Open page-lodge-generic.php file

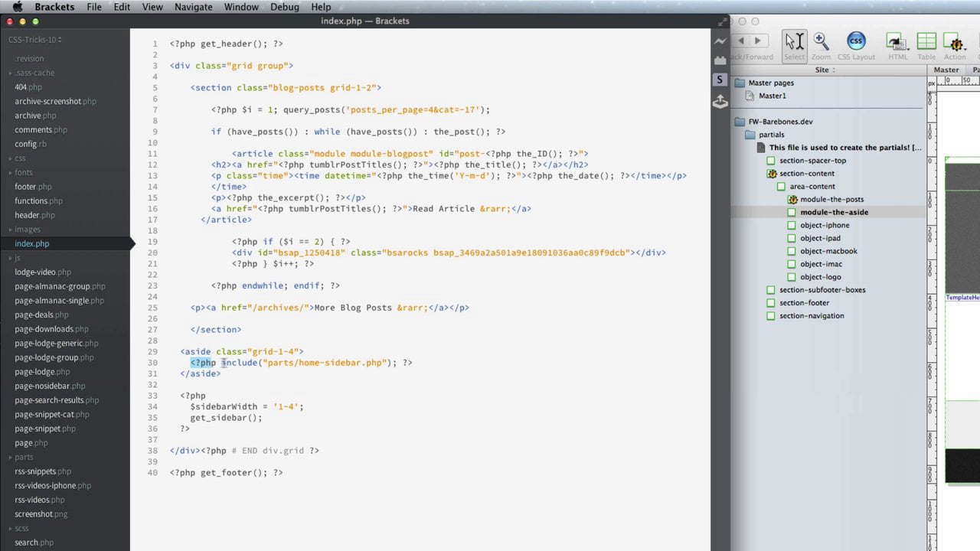56,344
